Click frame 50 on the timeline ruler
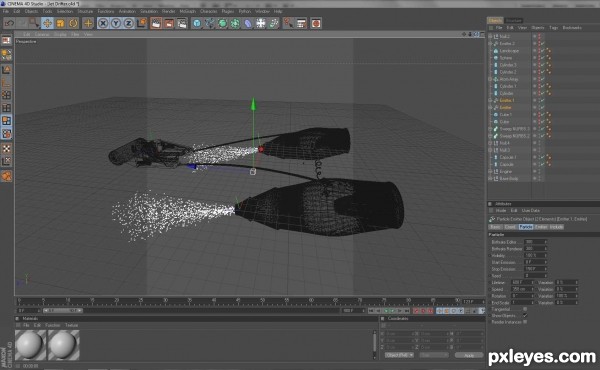 click(x=262, y=301)
